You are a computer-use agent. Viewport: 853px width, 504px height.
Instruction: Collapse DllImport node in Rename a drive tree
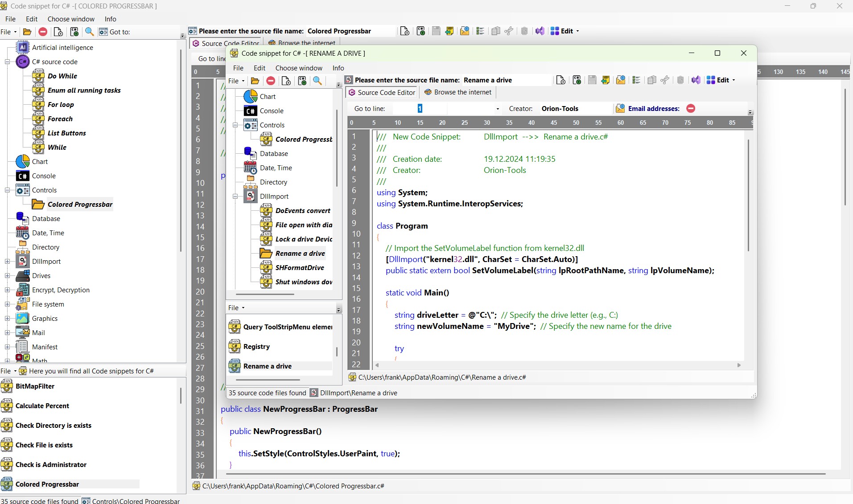click(x=235, y=197)
